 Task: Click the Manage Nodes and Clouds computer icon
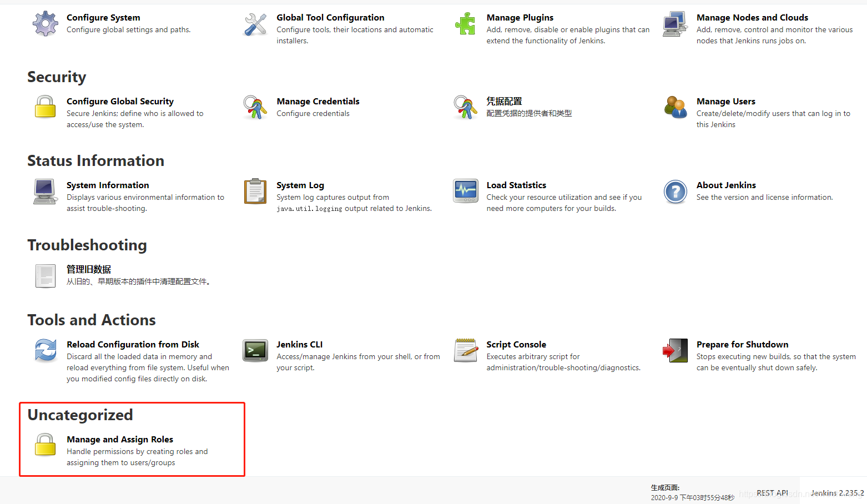pyautogui.click(x=676, y=24)
